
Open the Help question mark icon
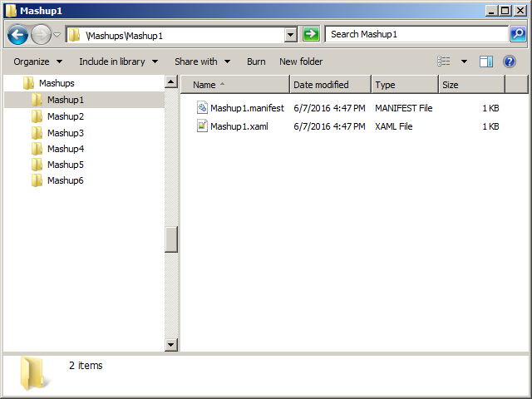pos(510,62)
